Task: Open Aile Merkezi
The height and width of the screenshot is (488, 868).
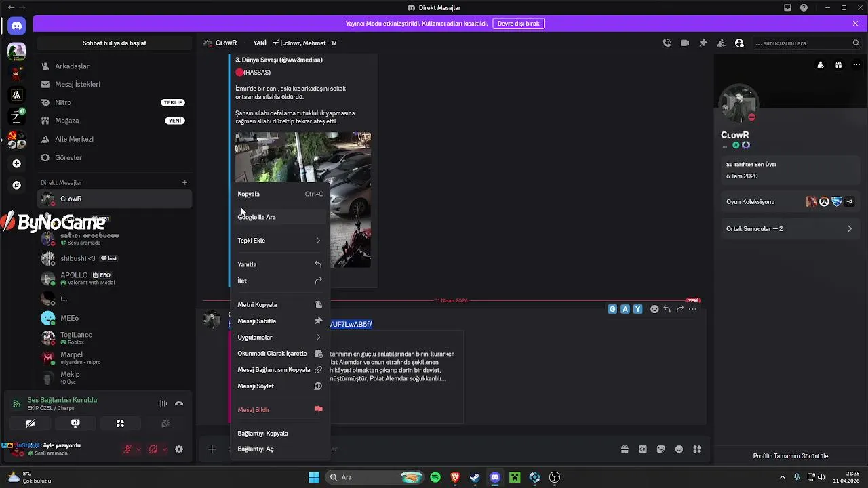Action: [115, 139]
